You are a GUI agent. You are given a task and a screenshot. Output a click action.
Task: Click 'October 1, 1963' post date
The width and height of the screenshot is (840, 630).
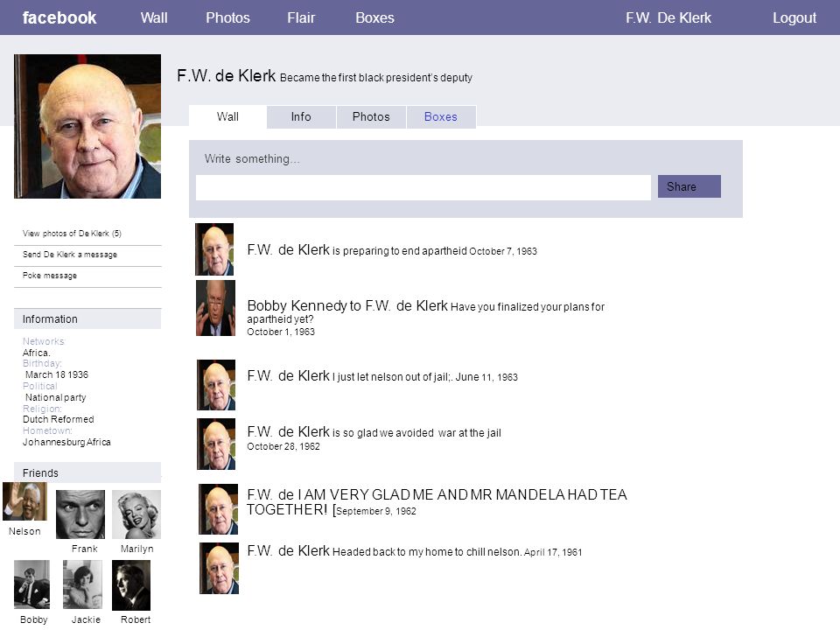[x=281, y=332]
